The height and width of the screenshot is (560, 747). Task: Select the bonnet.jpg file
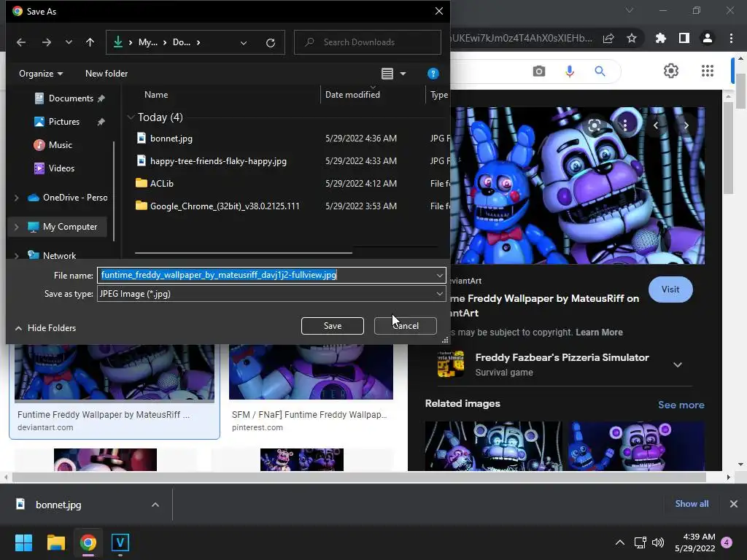[171, 139]
